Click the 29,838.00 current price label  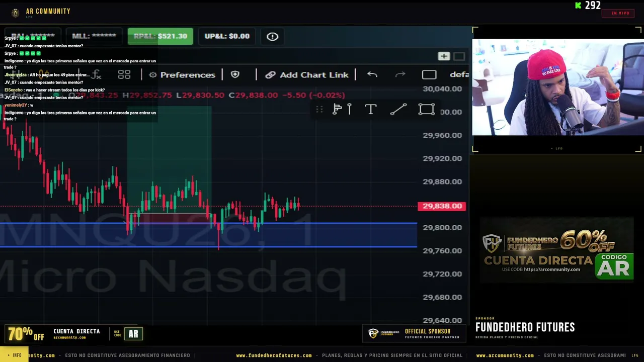tap(442, 206)
